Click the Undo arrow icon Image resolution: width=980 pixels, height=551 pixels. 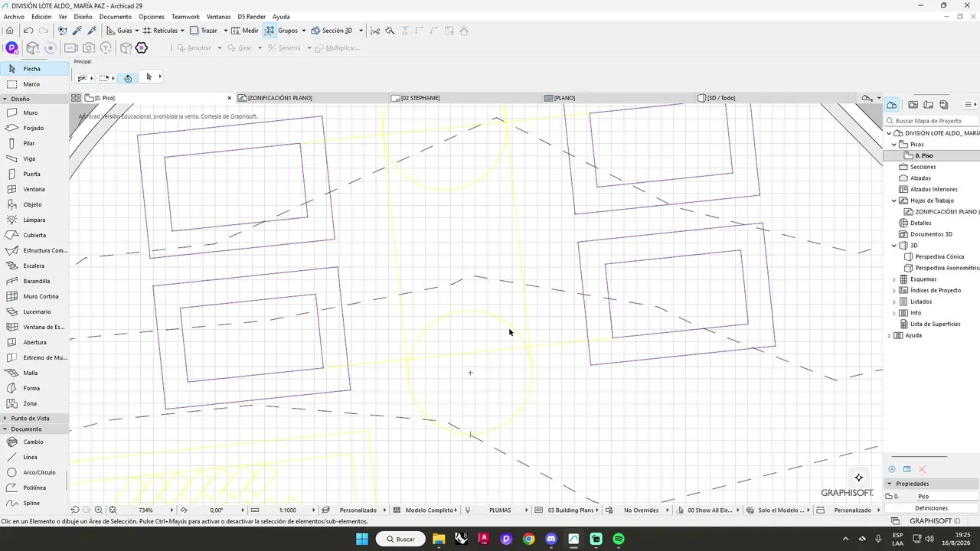click(28, 31)
